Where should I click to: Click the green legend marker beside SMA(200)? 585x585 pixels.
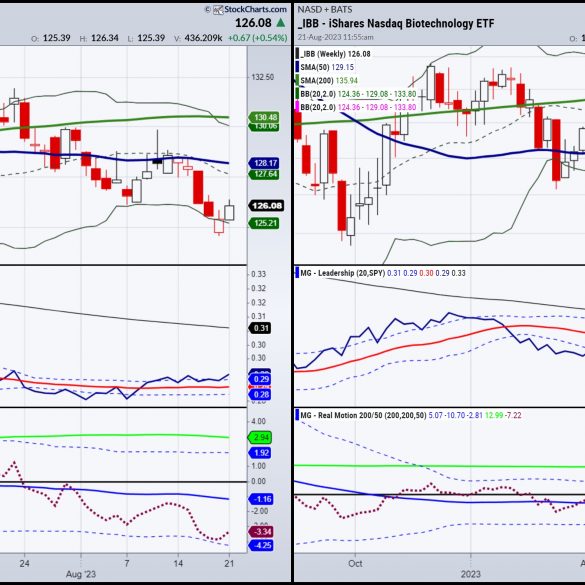coord(297,81)
